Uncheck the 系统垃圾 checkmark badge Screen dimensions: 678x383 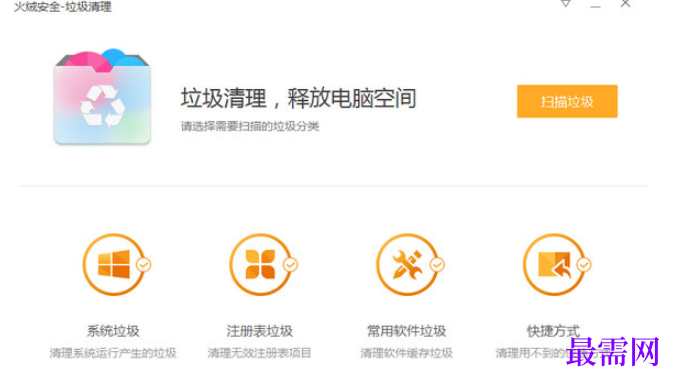click(144, 265)
